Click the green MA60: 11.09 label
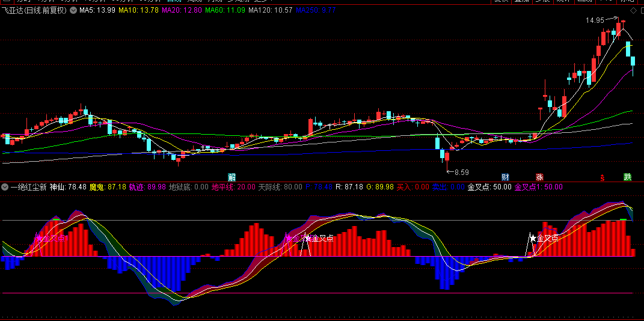Screen dimensions: 644x321 click(x=225, y=11)
